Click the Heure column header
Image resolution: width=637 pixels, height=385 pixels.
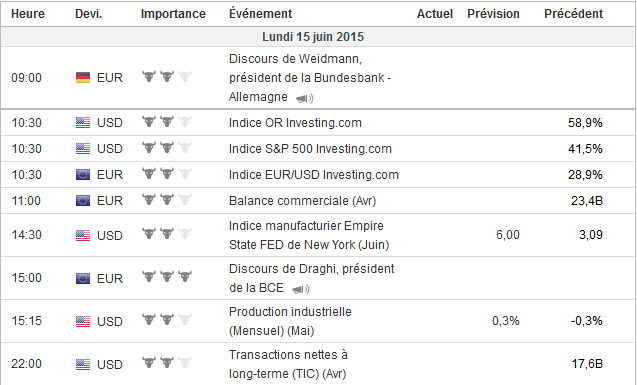28,14
